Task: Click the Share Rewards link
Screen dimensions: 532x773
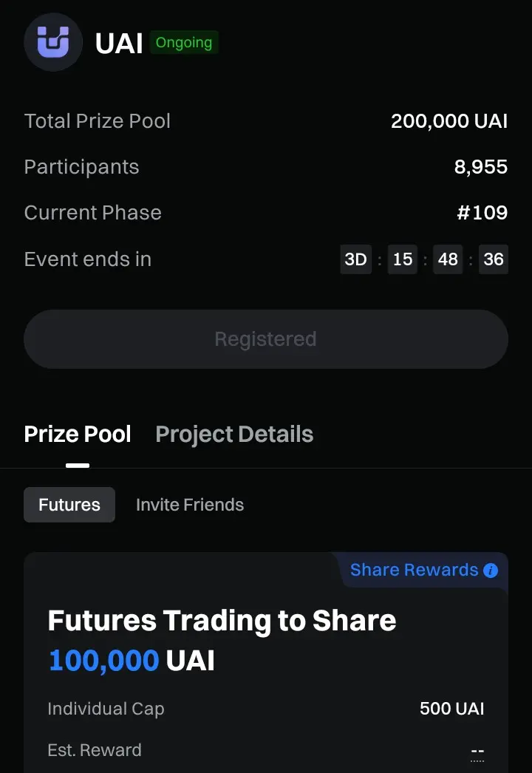Action: click(x=414, y=571)
